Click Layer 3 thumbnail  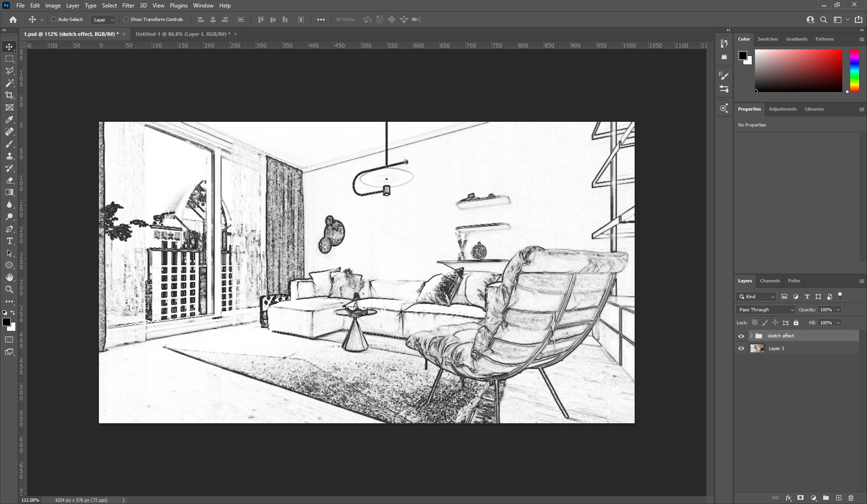757,349
